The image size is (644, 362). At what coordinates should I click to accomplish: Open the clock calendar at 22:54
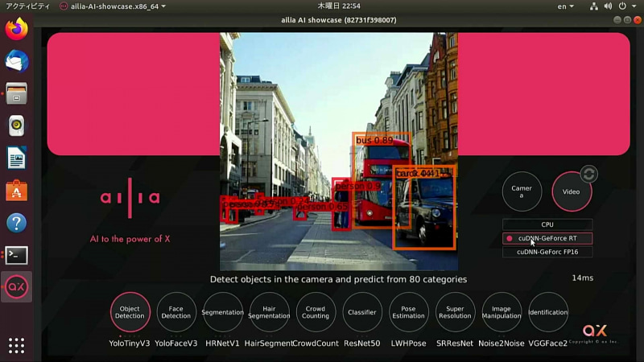339,6
